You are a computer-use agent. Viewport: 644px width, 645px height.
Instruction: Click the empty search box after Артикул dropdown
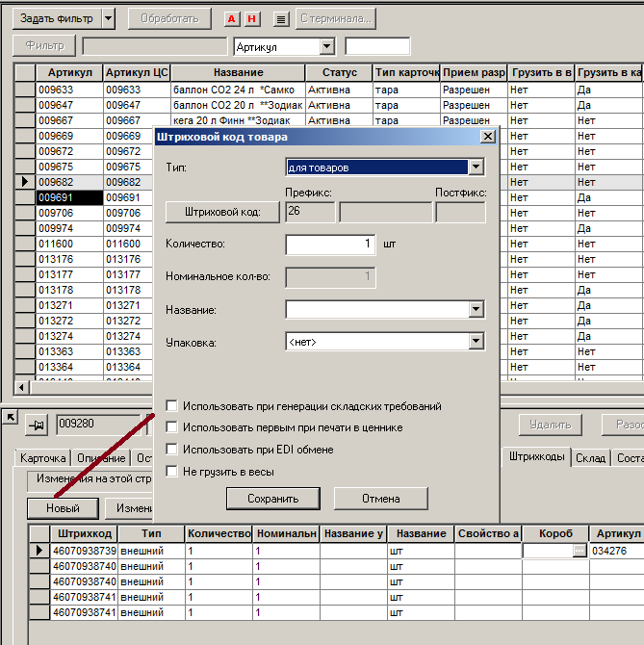[x=377, y=46]
